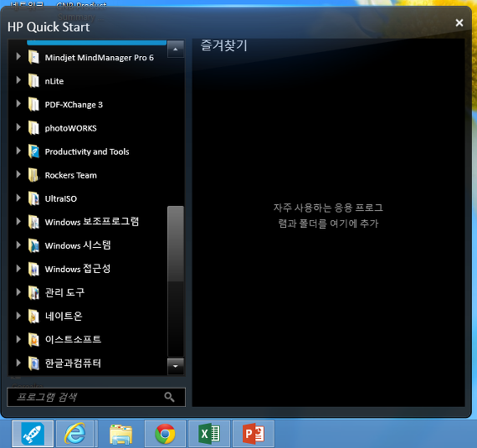Click the program list scroll-up arrow
This screenshot has width=477, height=448.
tap(176, 49)
